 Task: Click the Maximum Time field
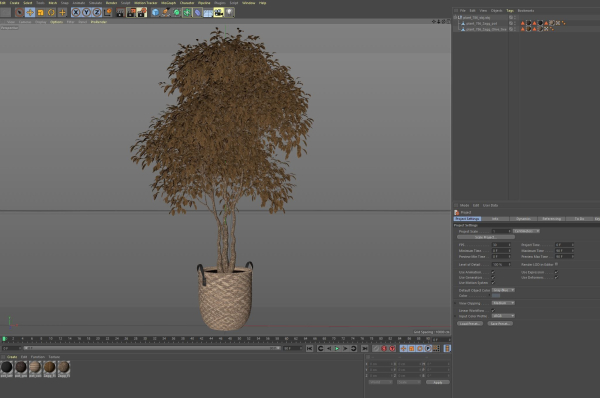tap(564, 251)
